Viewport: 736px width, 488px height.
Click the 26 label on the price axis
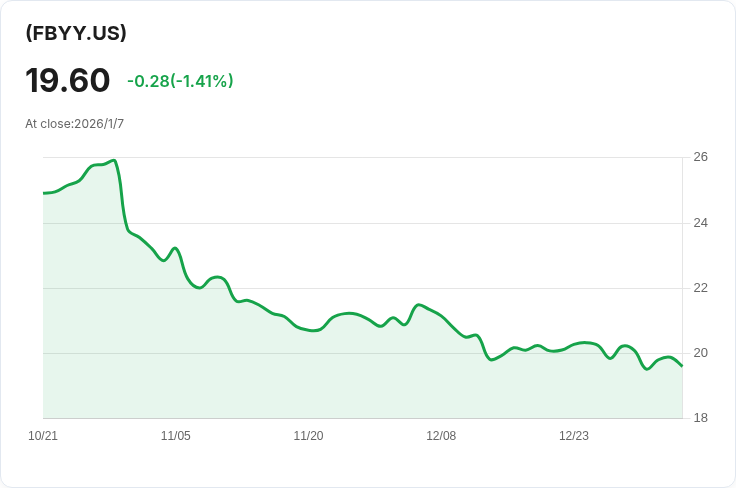700,157
